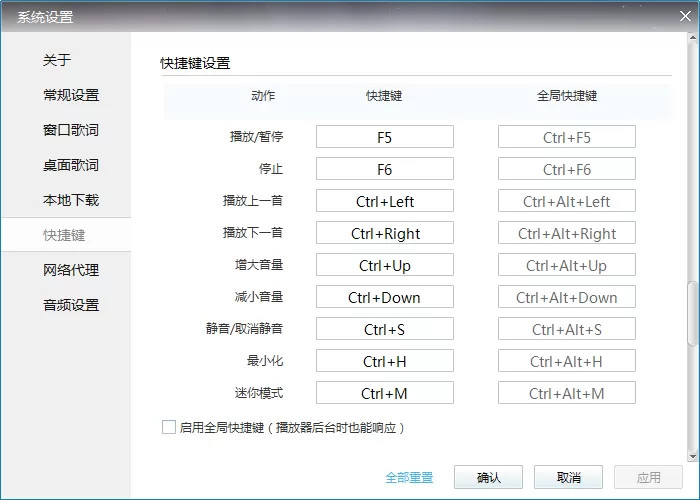Click the scrollbar down arrow

click(x=693, y=457)
